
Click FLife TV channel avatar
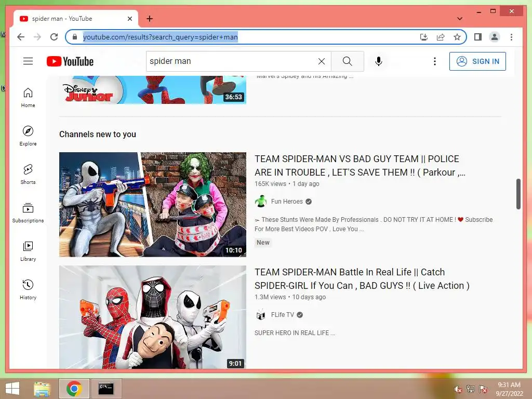261,314
